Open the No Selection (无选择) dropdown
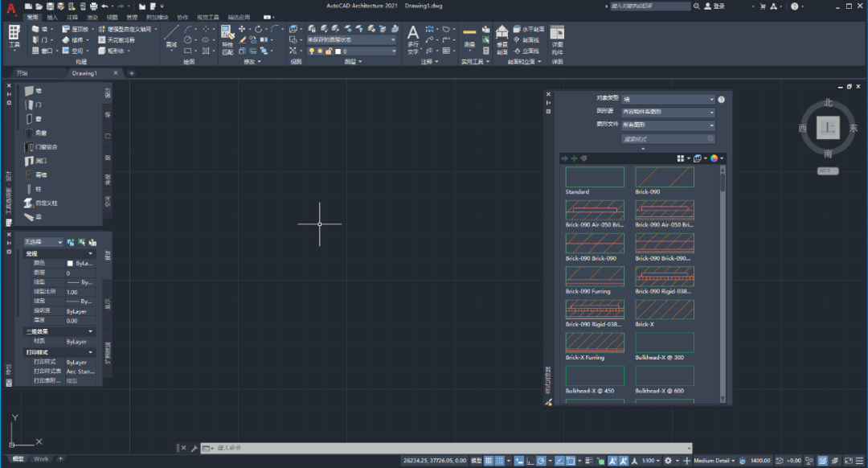Image resolution: width=868 pixels, height=468 pixels. 43,243
